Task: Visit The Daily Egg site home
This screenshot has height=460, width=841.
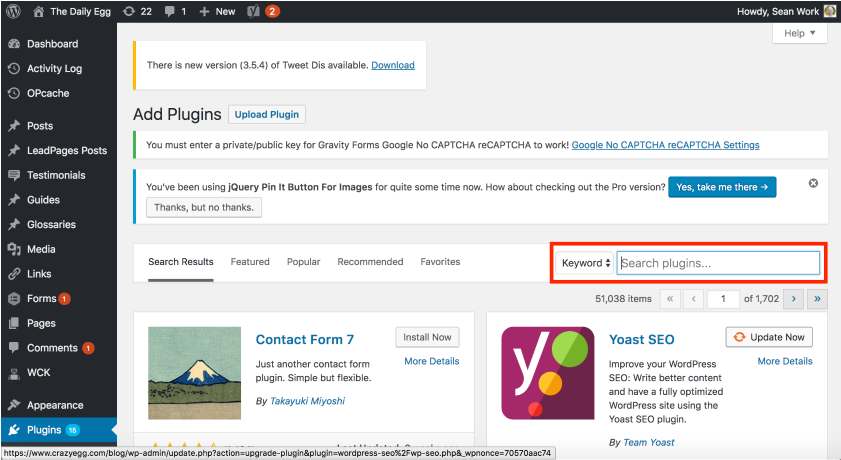Action: click(x=72, y=11)
